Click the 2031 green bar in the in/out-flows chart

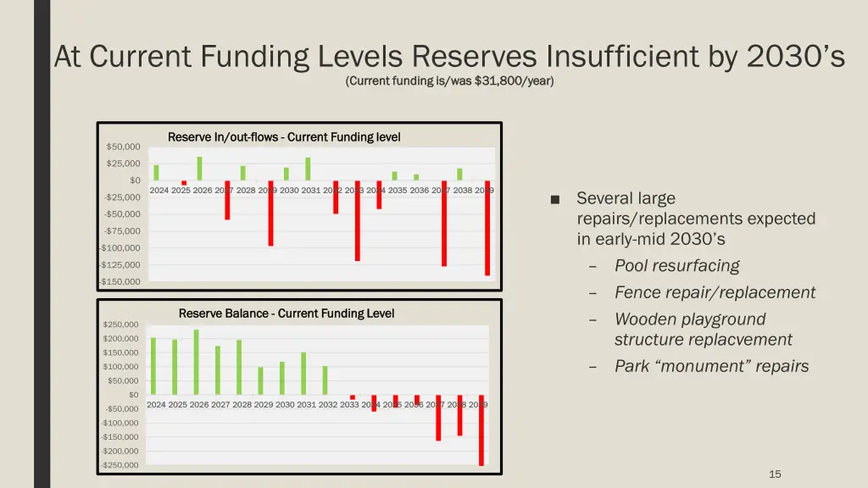pos(308,169)
